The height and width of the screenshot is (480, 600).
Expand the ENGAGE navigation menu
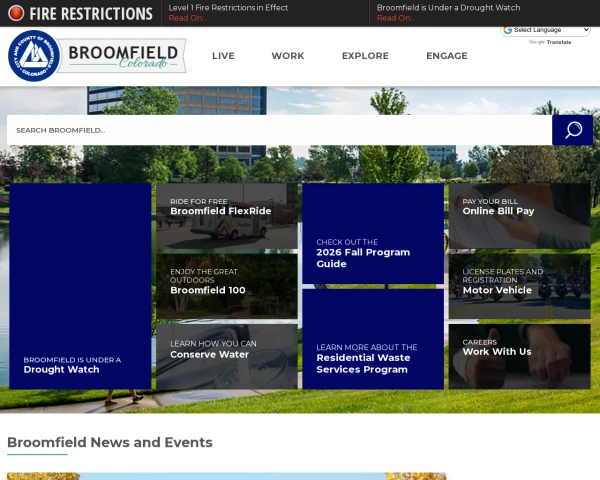coord(447,56)
